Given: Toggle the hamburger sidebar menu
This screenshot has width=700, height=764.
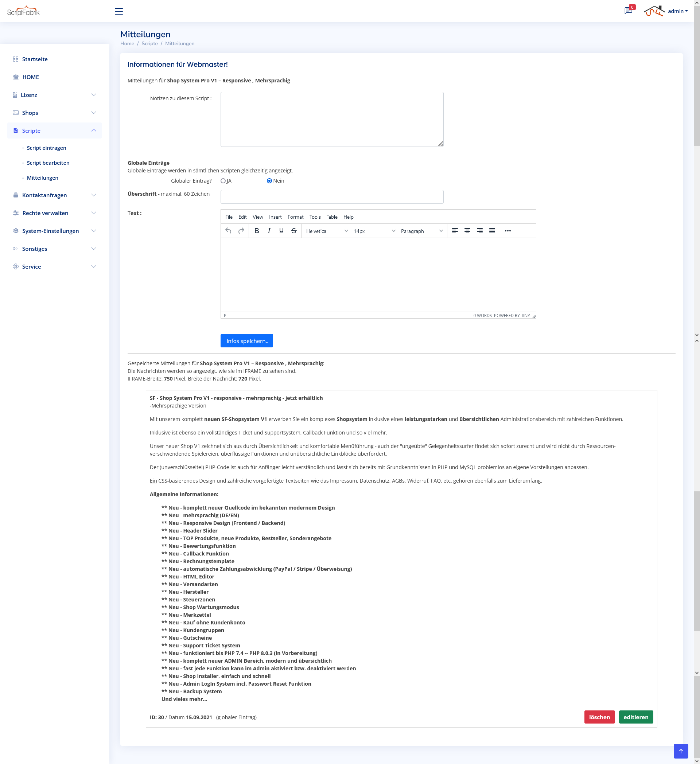Looking at the screenshot, I should (118, 11).
